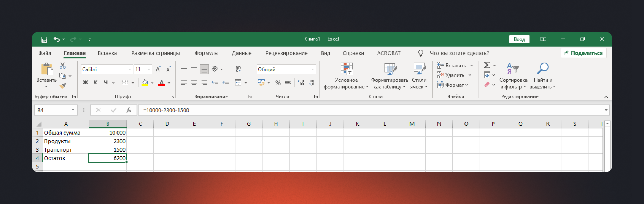This screenshot has height=204, width=644.
Task: Switch to the Формулы tab
Action: coord(206,53)
